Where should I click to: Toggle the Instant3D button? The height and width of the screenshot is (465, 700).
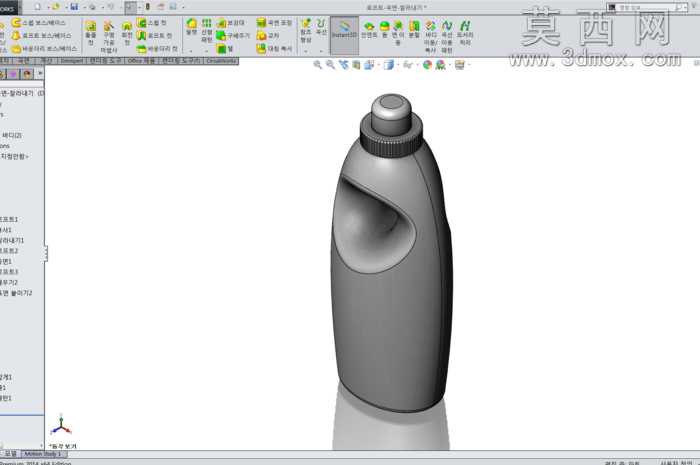click(345, 35)
